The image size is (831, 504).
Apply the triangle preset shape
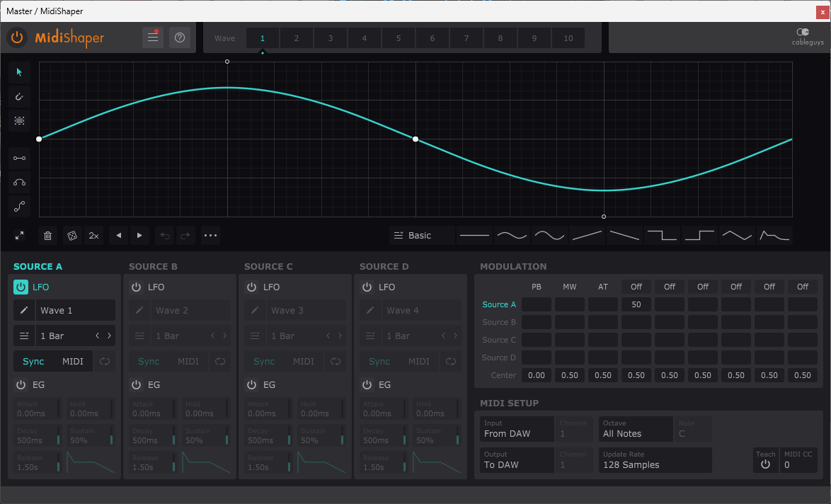point(737,235)
